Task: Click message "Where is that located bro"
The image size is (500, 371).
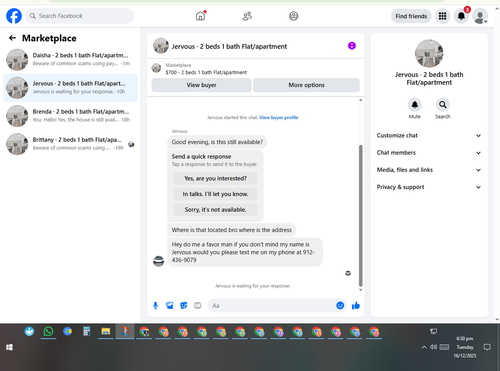Action: tap(231, 230)
